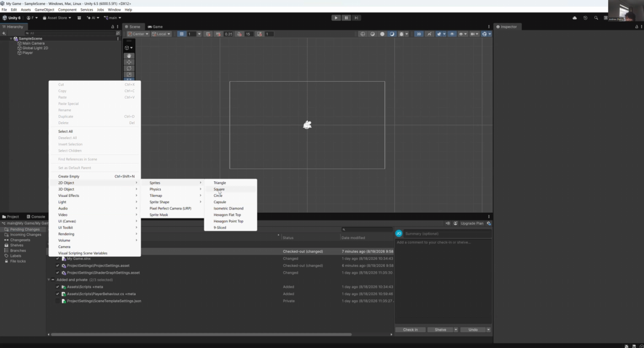Click the Summary (optional) input field

pos(447,233)
